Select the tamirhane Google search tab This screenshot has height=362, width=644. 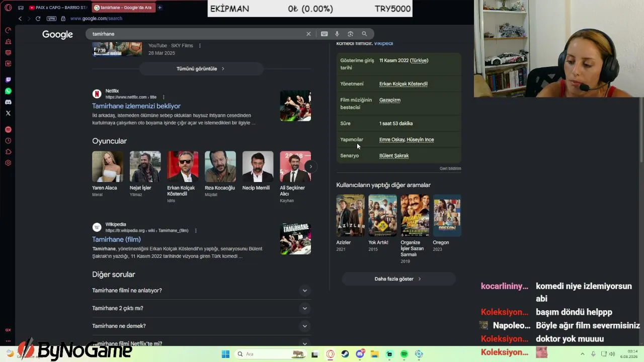pyautogui.click(x=123, y=8)
